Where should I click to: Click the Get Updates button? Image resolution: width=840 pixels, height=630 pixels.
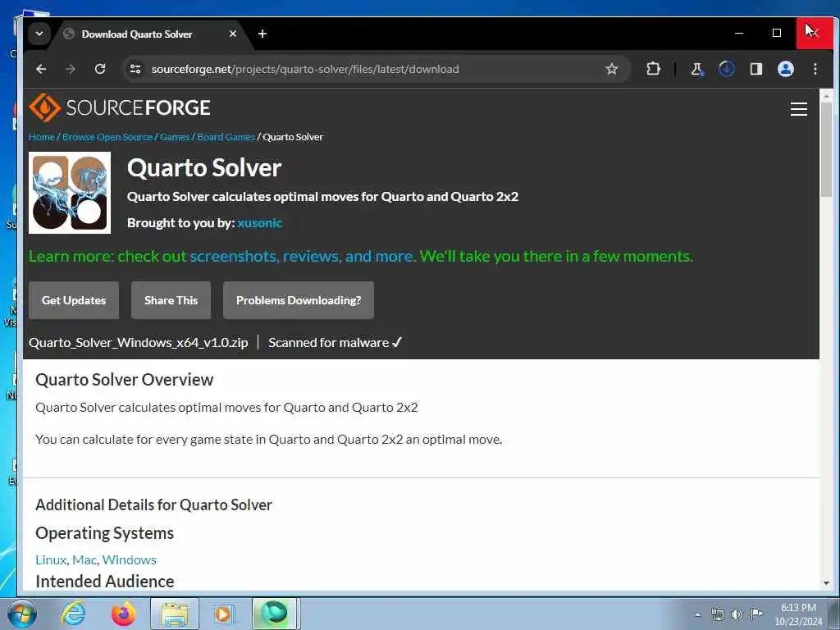74,300
